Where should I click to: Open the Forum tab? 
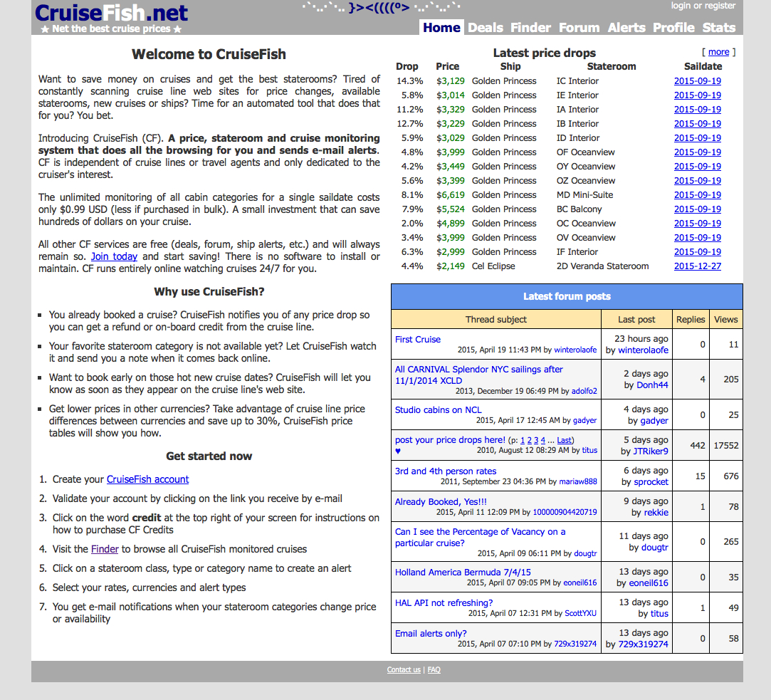(x=579, y=28)
